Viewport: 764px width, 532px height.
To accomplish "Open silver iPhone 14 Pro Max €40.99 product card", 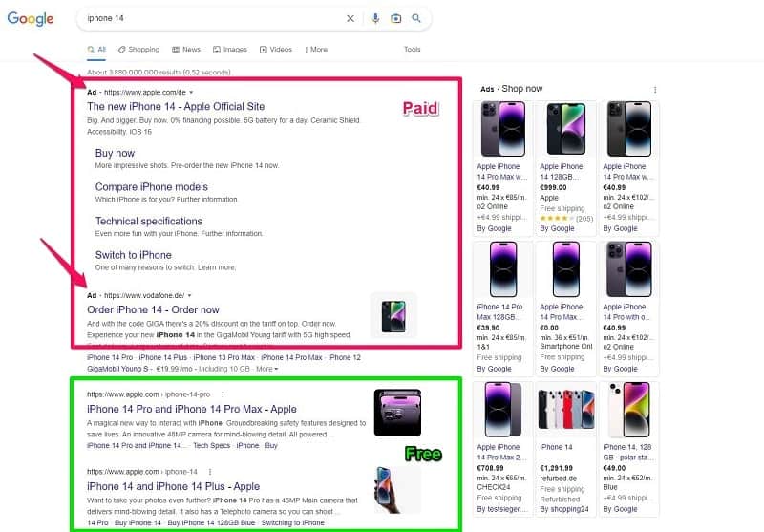I will tap(628, 168).
